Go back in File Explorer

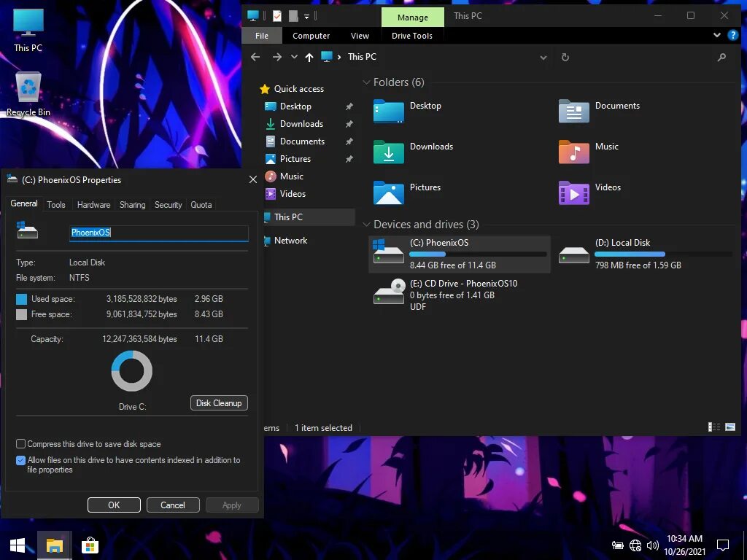[255, 57]
